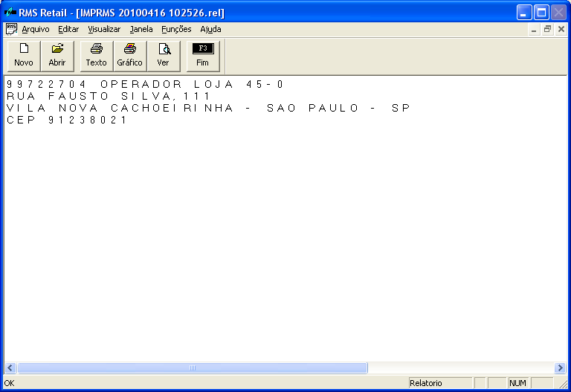Click the window resize grip in status bar
Screen dimensions: 571x392
tap(563, 384)
